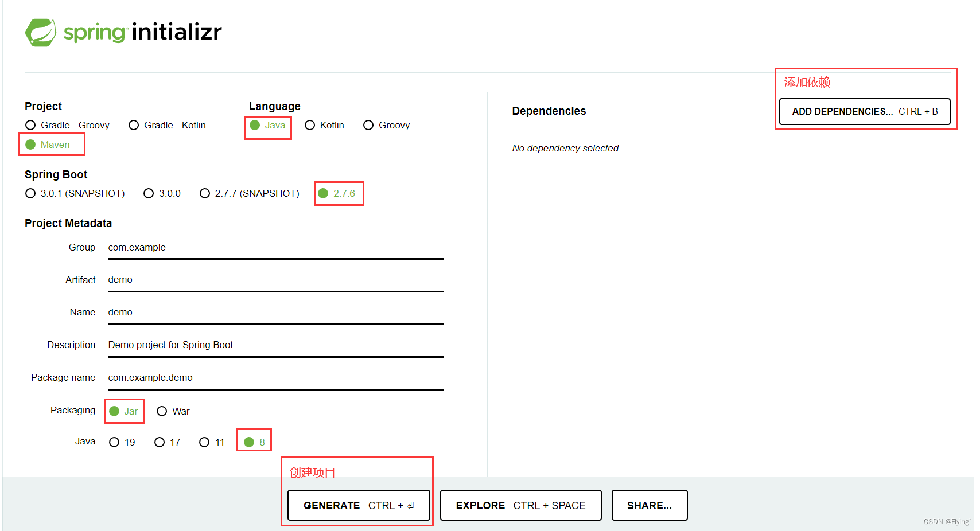Image resolution: width=980 pixels, height=531 pixels.
Task: Select Java version 17
Action: point(168,442)
